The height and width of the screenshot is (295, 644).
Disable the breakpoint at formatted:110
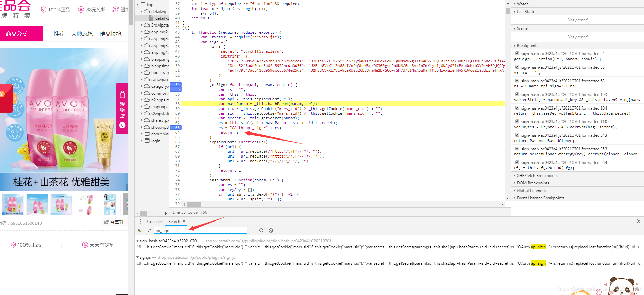(517, 121)
